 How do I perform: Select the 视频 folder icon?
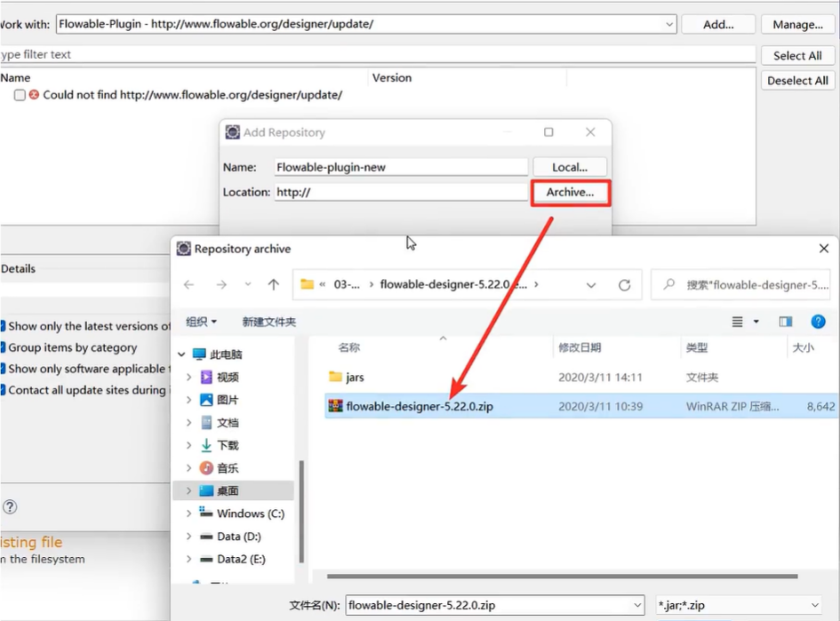[206, 377]
